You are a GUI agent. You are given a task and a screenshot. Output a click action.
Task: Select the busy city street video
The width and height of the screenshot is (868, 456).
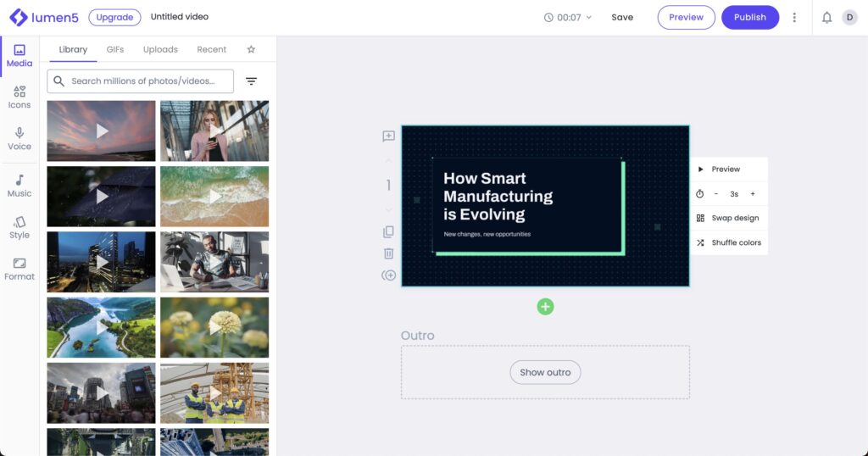click(102, 393)
